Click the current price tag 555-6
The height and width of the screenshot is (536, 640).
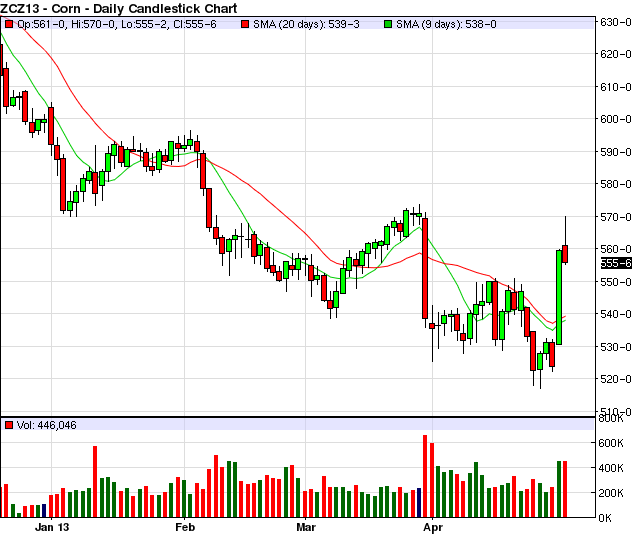coord(616,263)
